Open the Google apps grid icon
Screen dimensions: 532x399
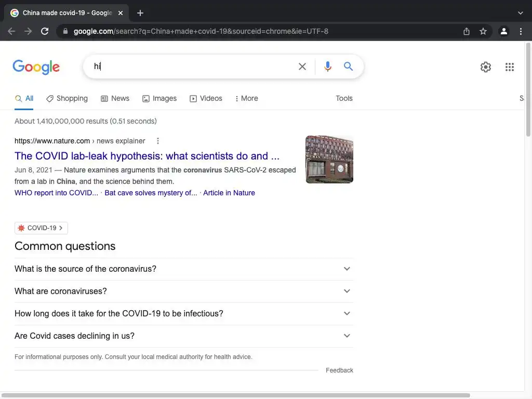pyautogui.click(x=510, y=67)
